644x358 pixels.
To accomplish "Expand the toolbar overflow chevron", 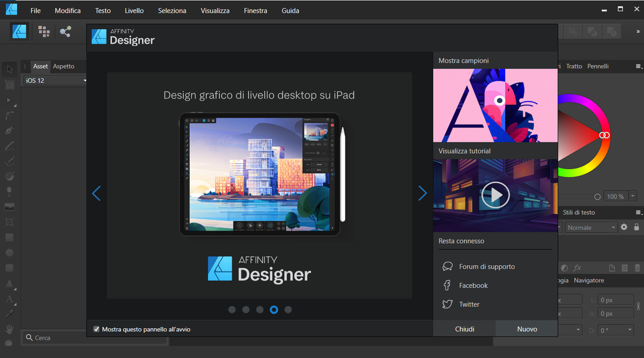I will [638, 32].
